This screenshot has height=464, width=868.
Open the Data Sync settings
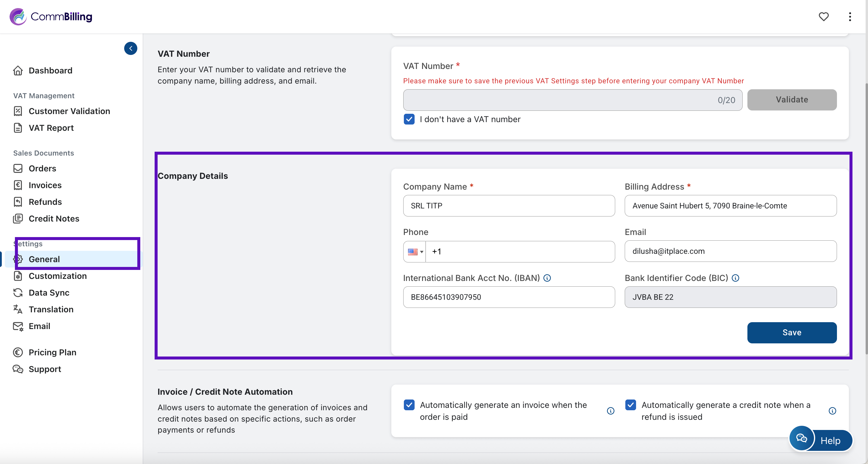point(49,293)
